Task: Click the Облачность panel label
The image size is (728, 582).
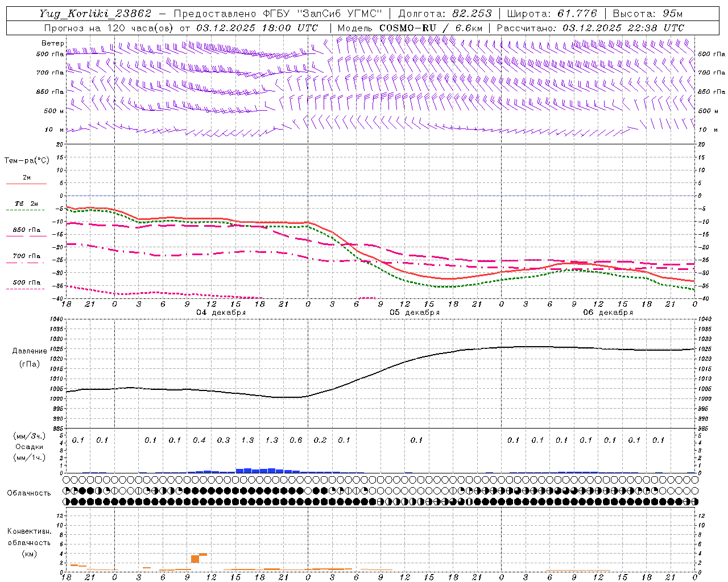Action: pos(29,493)
